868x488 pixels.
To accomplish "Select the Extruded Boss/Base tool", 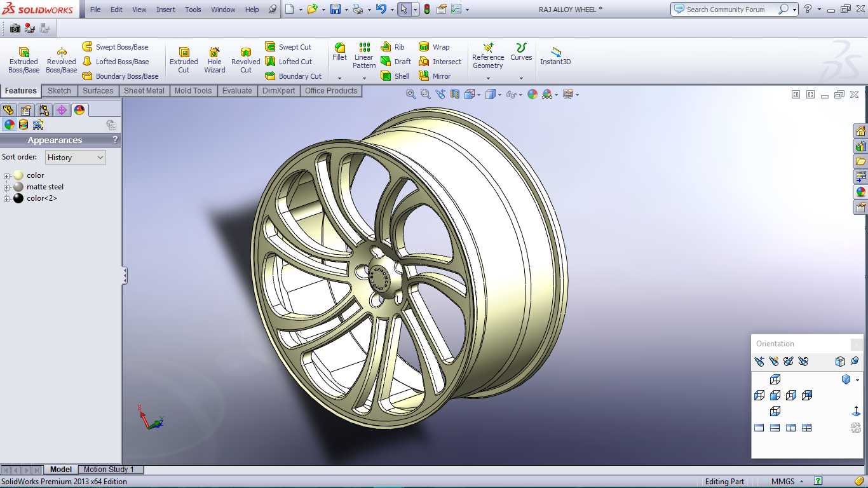I will 24,60.
